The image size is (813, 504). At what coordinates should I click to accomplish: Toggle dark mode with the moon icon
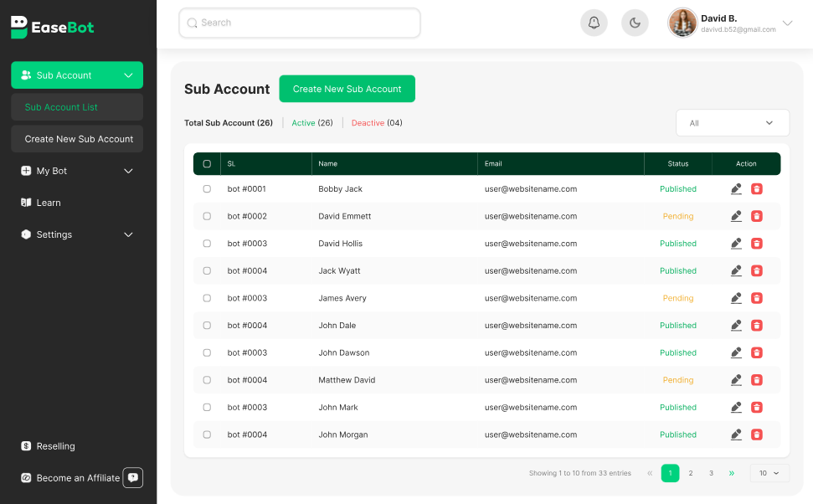click(x=635, y=23)
